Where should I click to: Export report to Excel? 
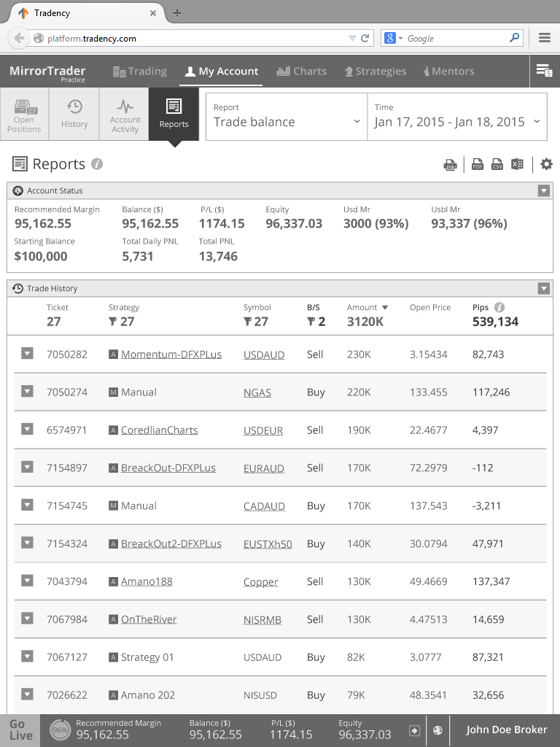click(x=517, y=165)
